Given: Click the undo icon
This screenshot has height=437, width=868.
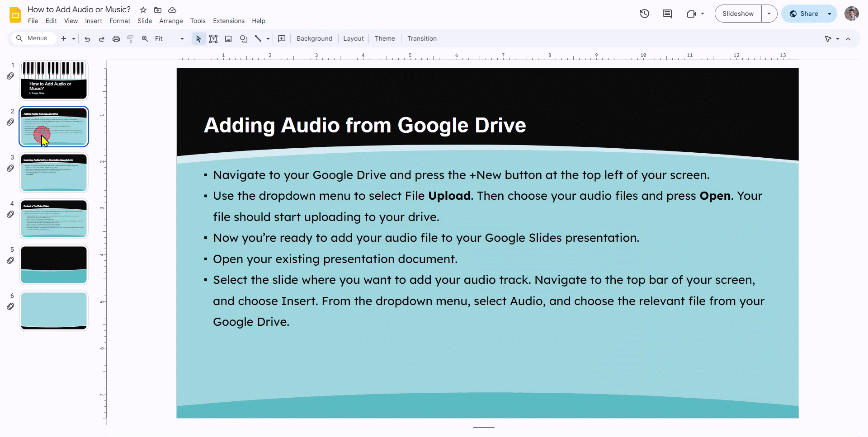Looking at the screenshot, I should (x=87, y=38).
